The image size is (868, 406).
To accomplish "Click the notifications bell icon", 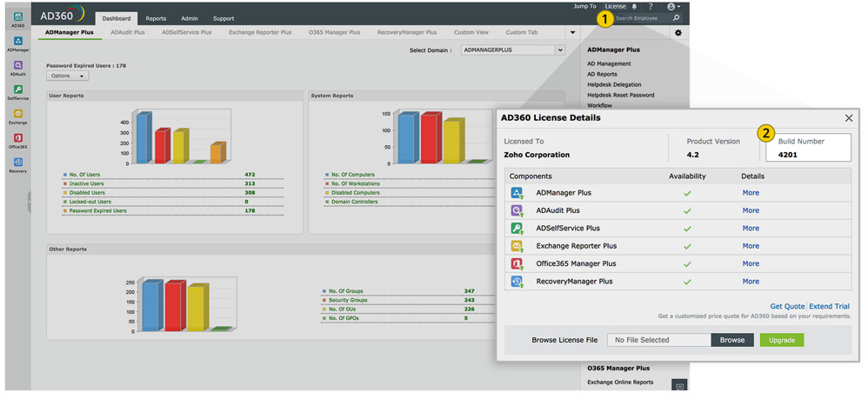I will [634, 7].
